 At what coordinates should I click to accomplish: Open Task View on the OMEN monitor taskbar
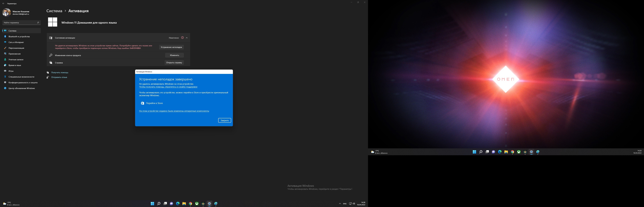coord(487,152)
